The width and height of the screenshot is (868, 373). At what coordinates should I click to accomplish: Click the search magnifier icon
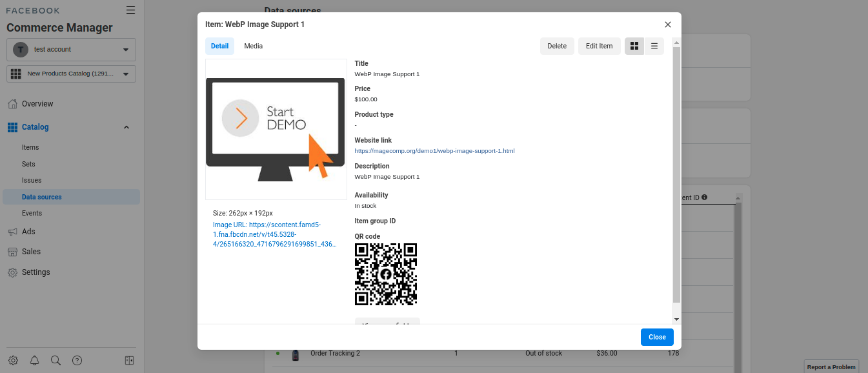point(56,360)
